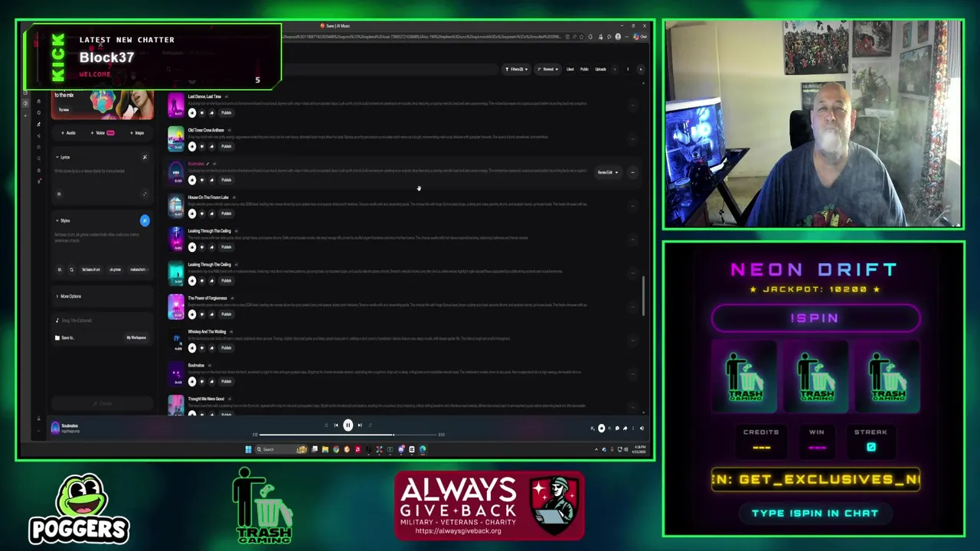Open more options for Whiskey And The Waiting

[632, 341]
